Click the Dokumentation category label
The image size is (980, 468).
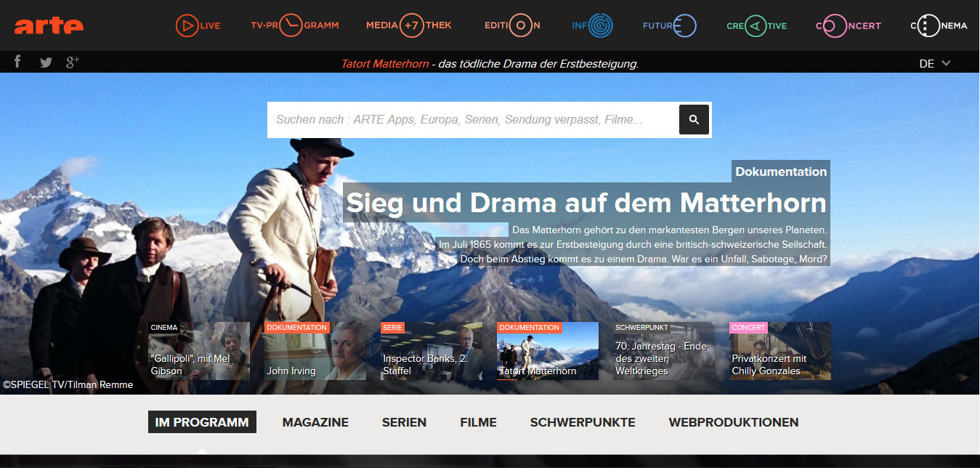(x=781, y=172)
